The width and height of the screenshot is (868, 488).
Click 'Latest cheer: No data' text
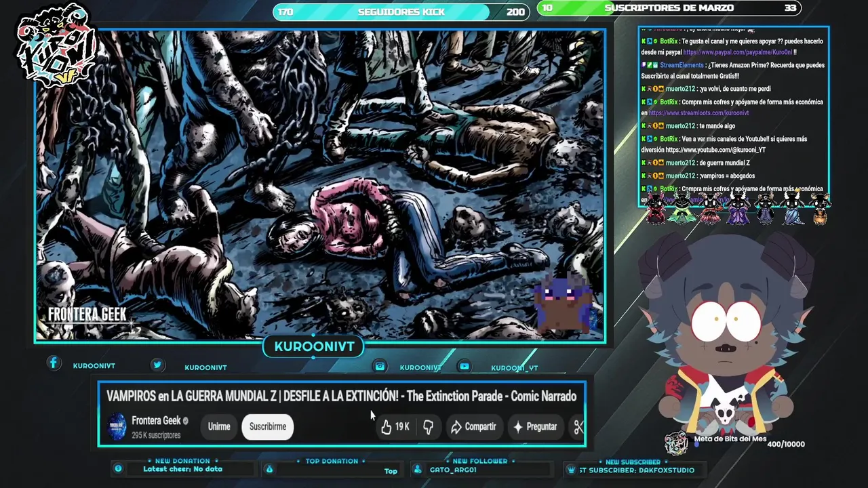tap(182, 469)
